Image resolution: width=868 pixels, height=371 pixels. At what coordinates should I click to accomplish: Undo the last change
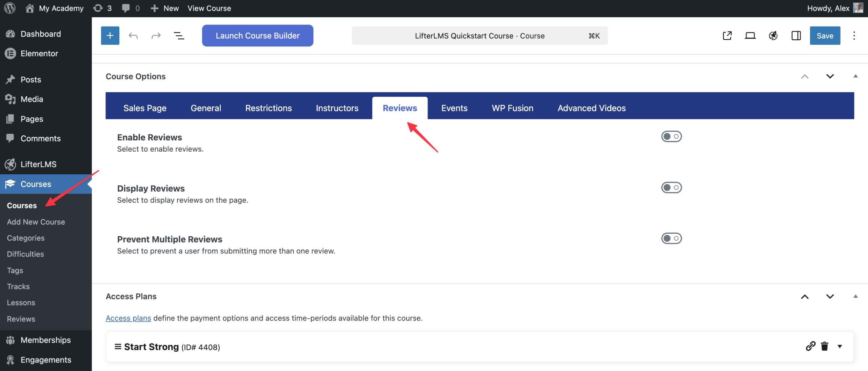(x=133, y=36)
